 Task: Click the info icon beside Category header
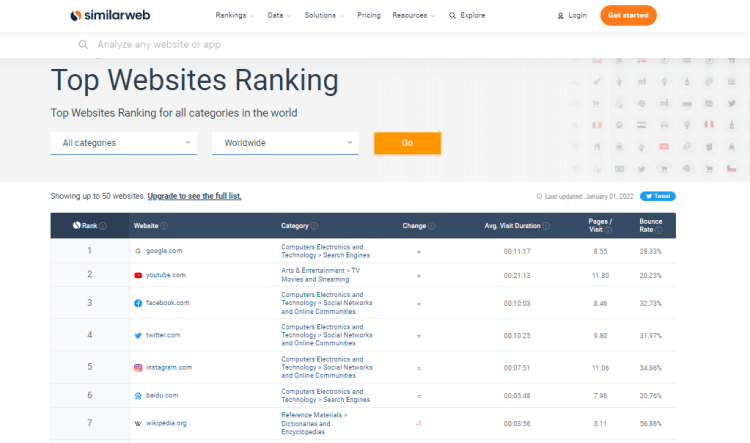(x=314, y=226)
